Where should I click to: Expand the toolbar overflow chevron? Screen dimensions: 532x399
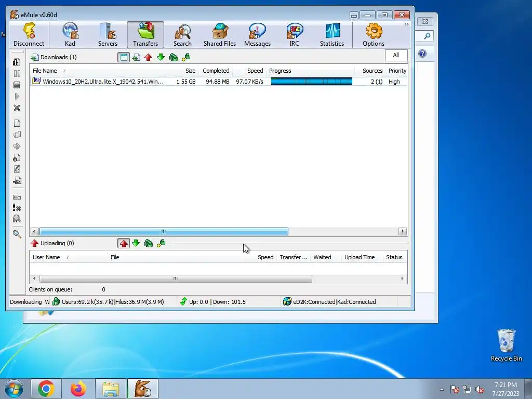tap(406, 24)
